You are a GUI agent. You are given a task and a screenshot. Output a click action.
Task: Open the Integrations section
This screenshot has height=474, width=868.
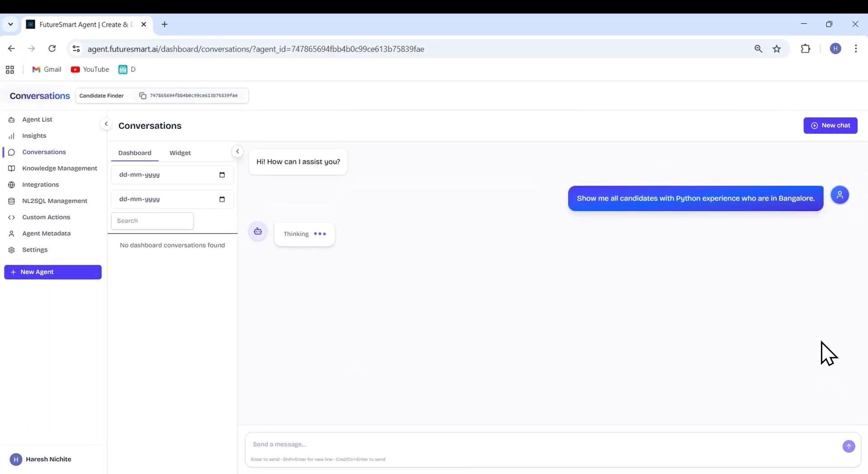[40, 184]
